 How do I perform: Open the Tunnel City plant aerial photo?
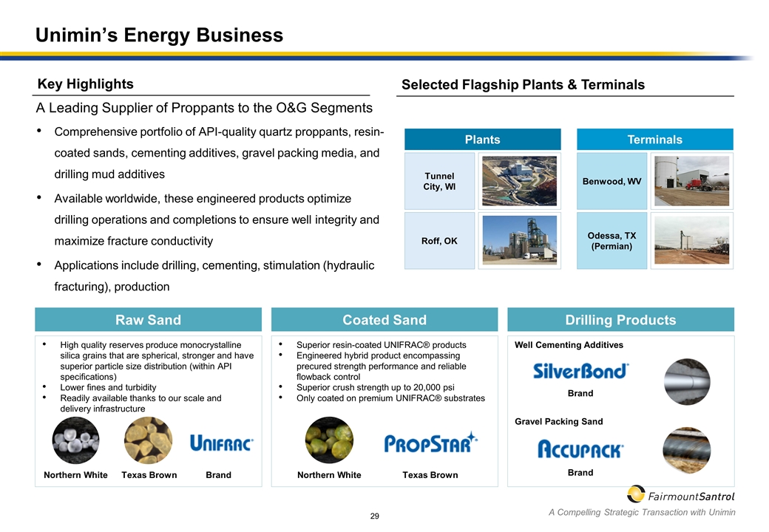(x=518, y=180)
